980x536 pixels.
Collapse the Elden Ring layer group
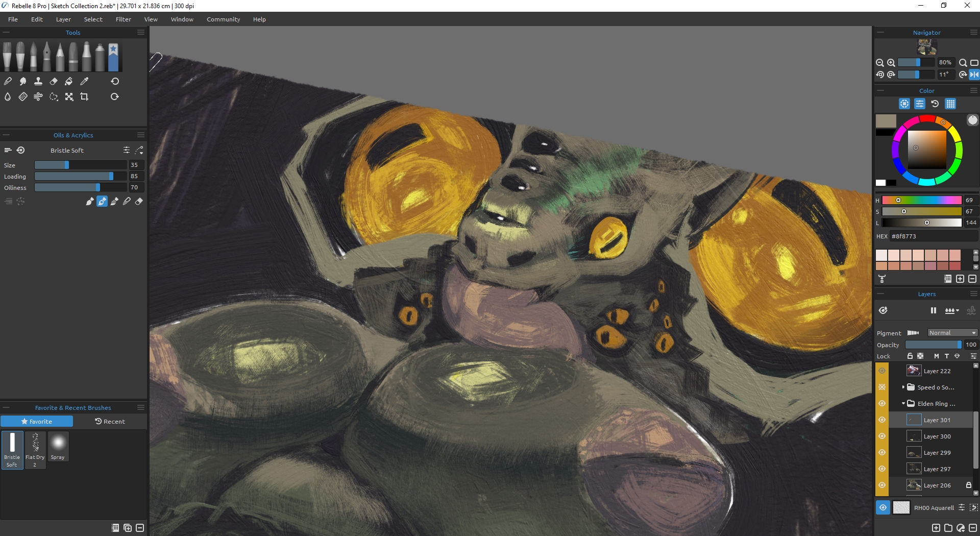(x=903, y=404)
